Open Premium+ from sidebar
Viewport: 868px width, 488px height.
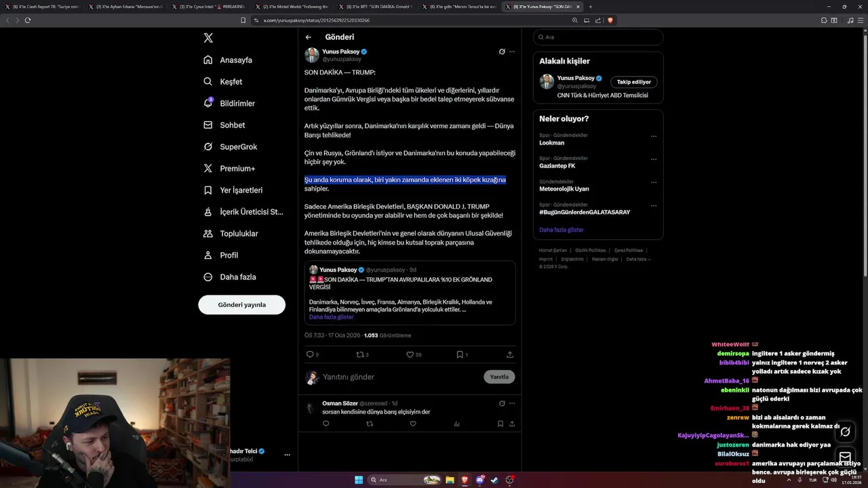229,168
